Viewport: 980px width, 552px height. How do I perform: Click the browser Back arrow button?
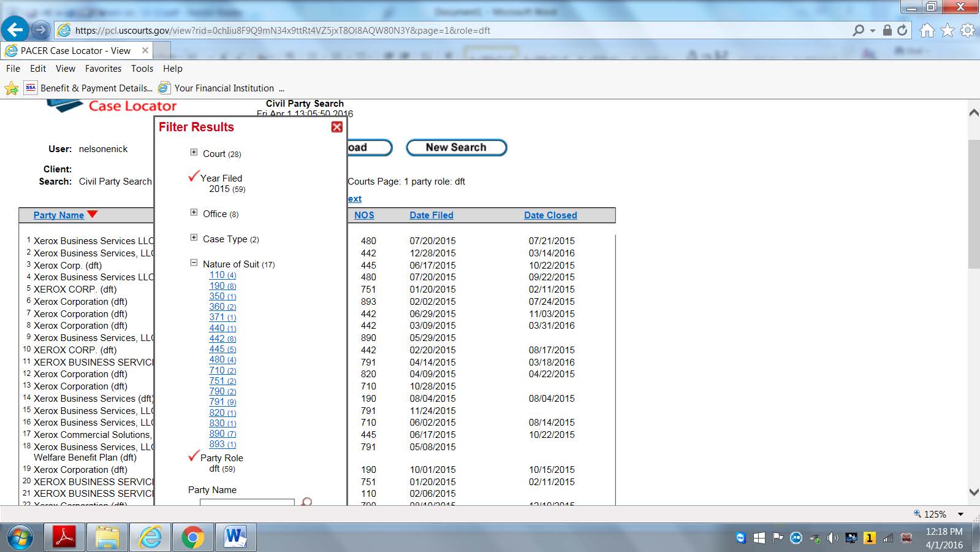click(15, 29)
